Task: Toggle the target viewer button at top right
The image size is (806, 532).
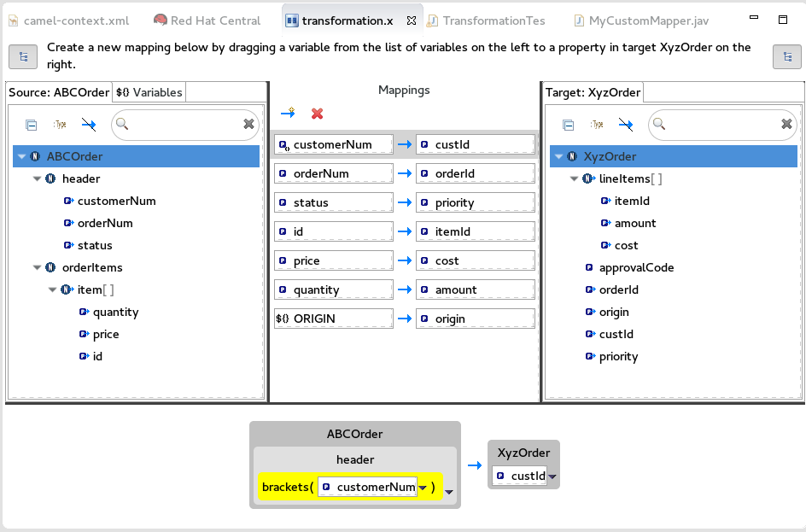Action: (x=786, y=56)
